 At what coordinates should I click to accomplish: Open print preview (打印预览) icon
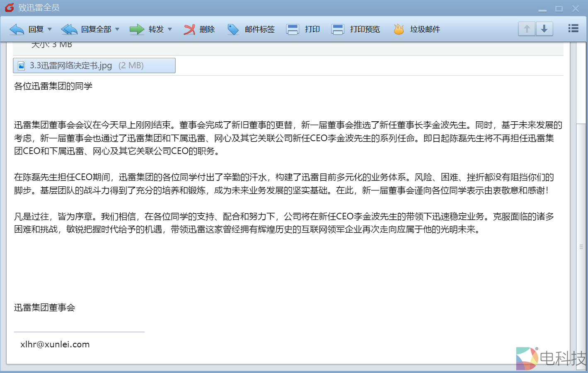[x=338, y=29]
